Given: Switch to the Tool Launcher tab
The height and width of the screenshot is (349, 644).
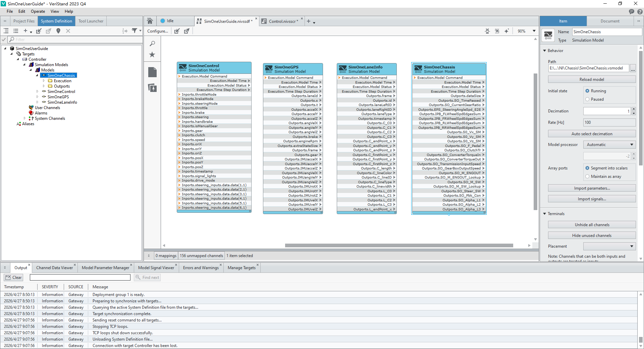Looking at the screenshot, I should coord(91,21).
